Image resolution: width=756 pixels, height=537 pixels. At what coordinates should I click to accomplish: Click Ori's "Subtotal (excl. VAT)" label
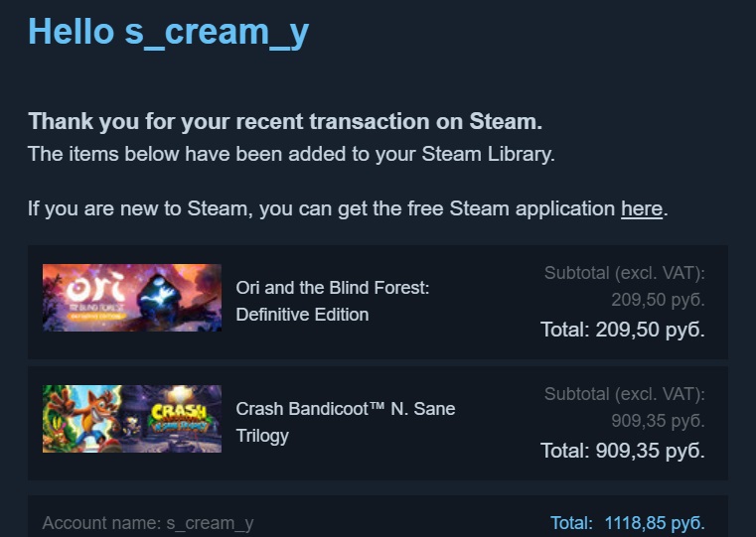(625, 273)
